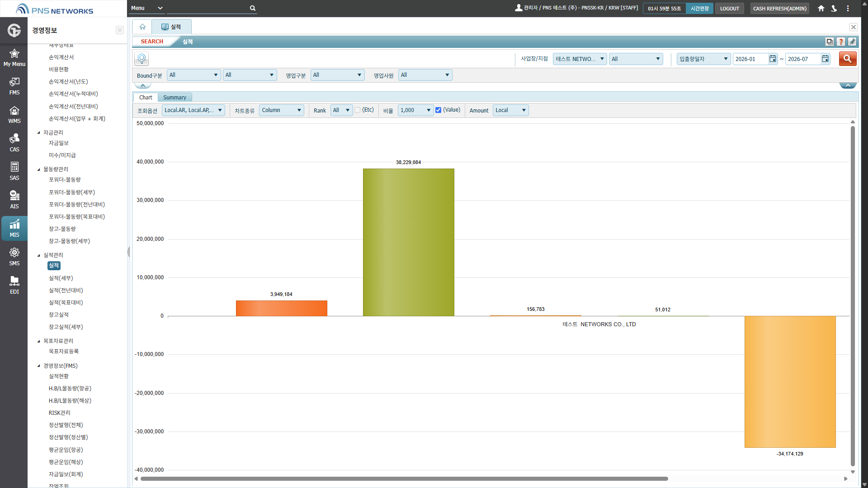Click the lightbulb search condition icon
Viewport: 868px width, 488px height.
[142, 59]
